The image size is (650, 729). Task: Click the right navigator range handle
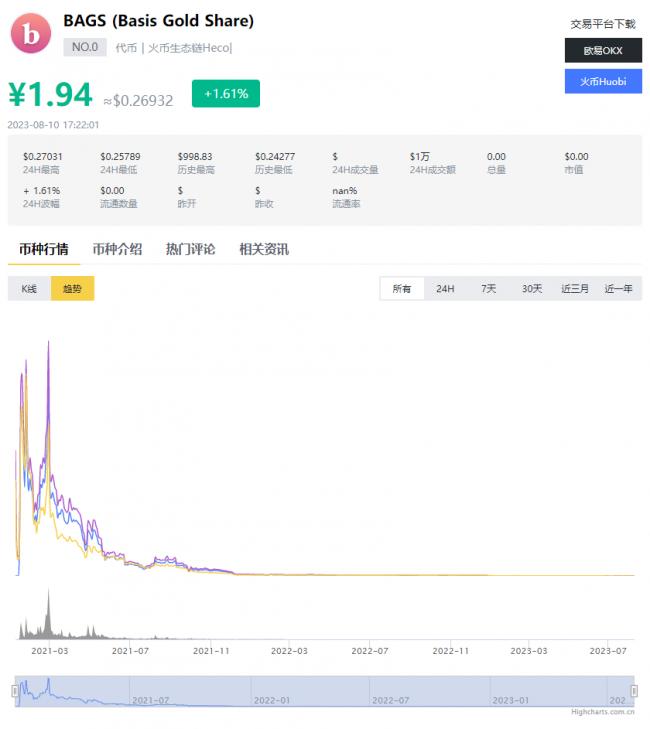[634, 691]
